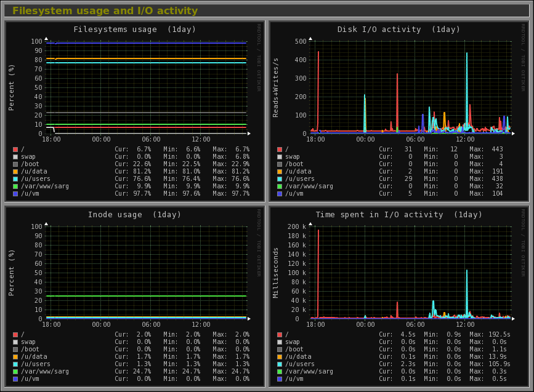Click white swap swatch in Filesystems usage legend
The width and height of the screenshot is (534, 392).
point(15,157)
